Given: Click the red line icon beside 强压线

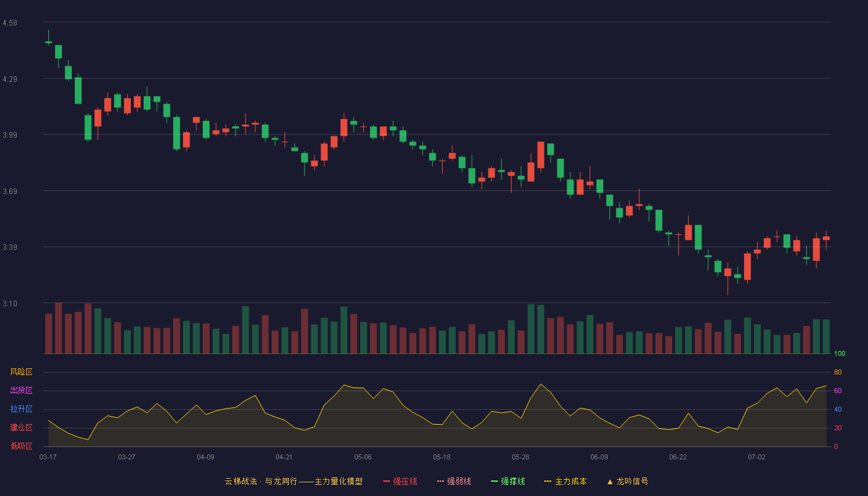Looking at the screenshot, I should pos(386,482).
